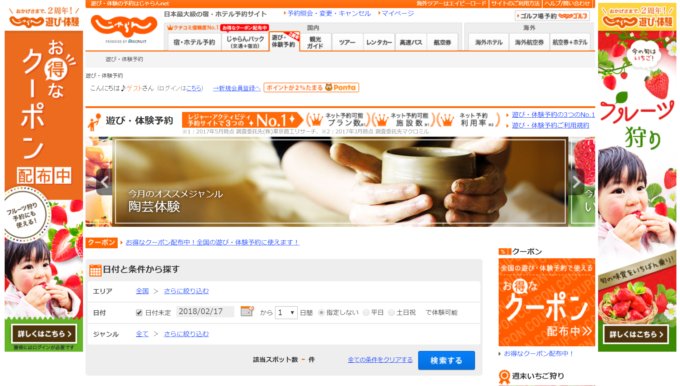Select the 土日祝 radio button
Screen dimensions: 680x386
pyautogui.click(x=391, y=312)
